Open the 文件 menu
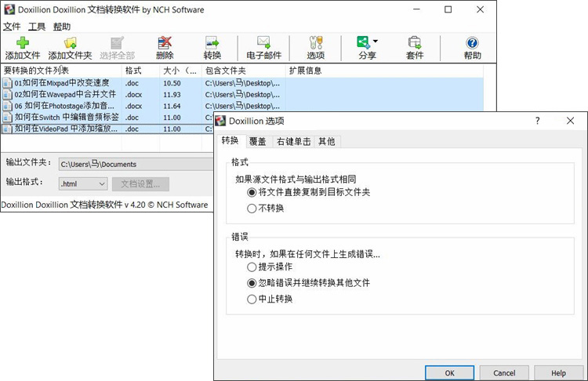The image size is (588, 381). tap(12, 26)
